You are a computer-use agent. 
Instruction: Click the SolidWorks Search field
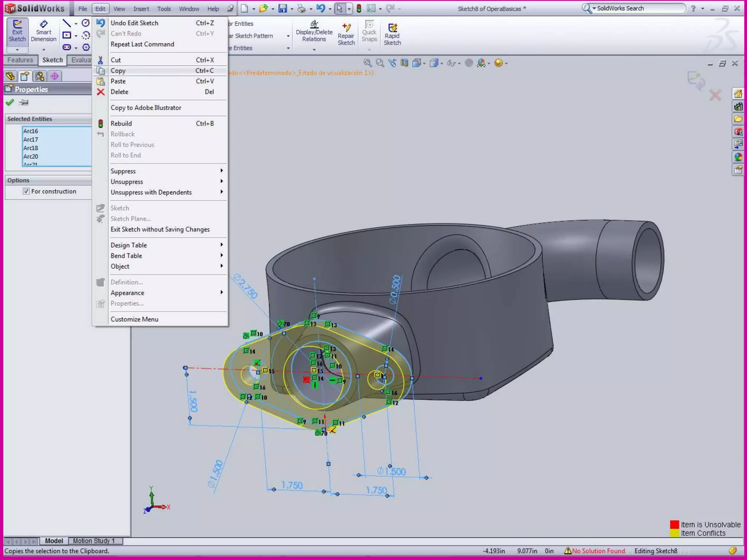pyautogui.click(x=638, y=8)
